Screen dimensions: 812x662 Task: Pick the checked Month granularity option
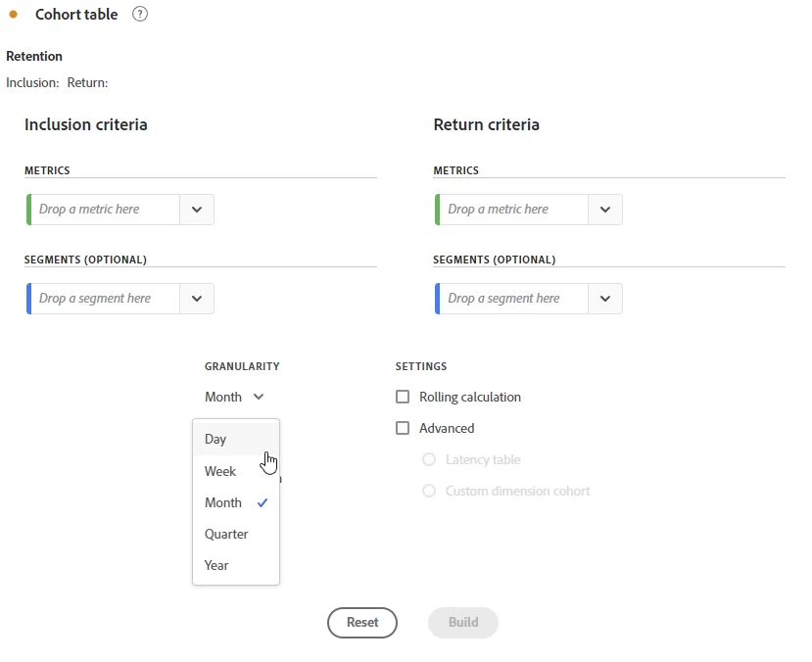(224, 502)
